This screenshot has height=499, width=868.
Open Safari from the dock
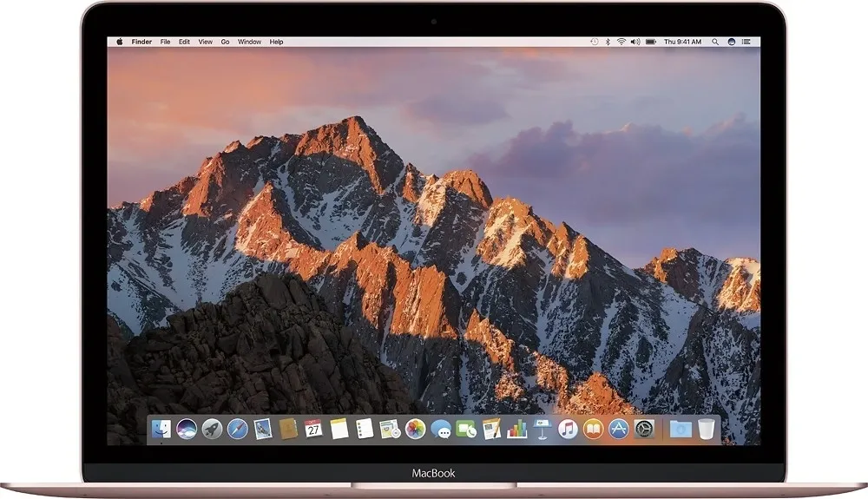tap(238, 429)
